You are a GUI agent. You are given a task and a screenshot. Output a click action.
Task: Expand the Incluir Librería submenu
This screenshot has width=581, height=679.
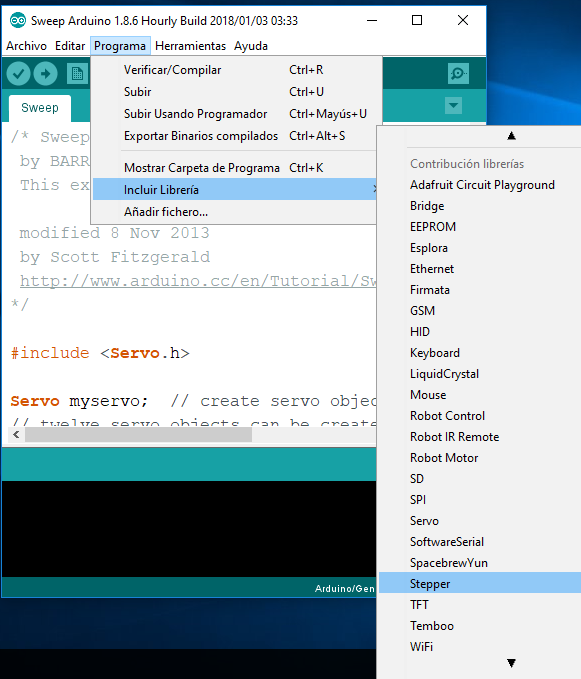[234, 190]
